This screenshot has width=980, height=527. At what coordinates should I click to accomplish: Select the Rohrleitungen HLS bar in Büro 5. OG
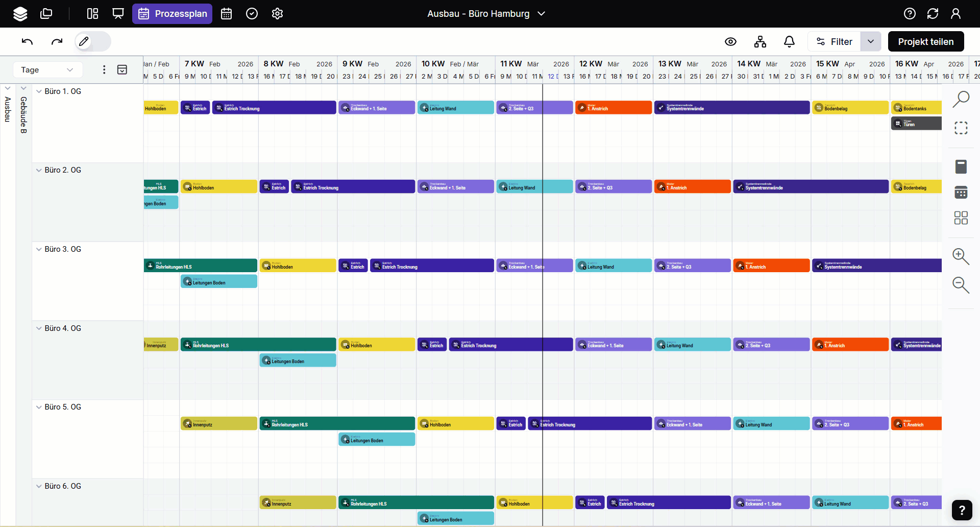click(x=337, y=424)
